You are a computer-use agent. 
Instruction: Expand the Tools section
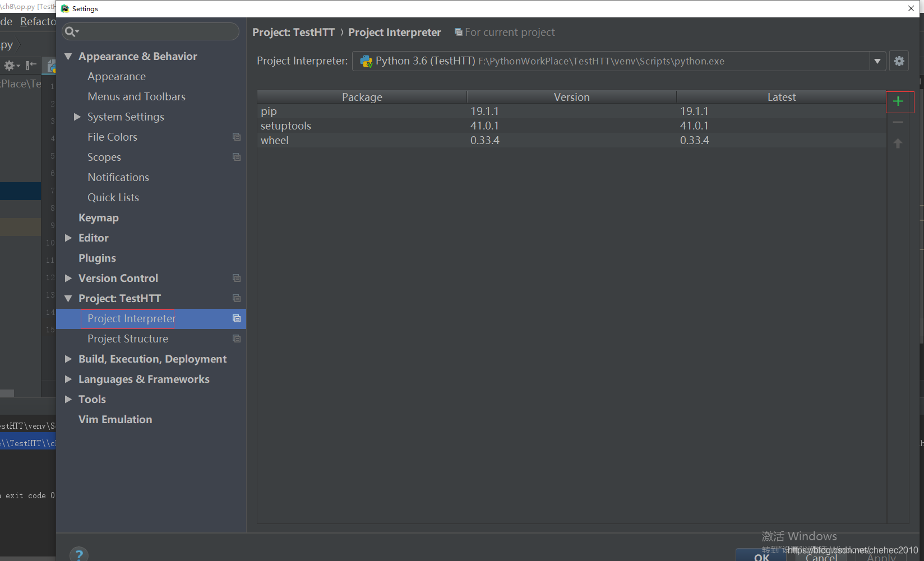[68, 399]
